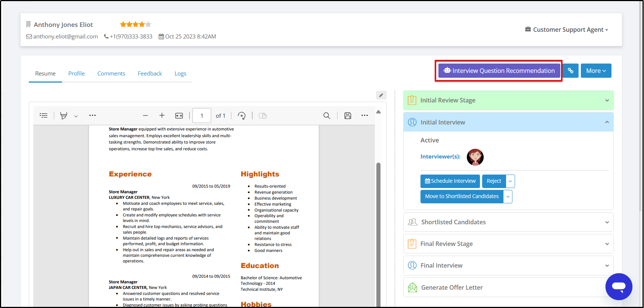Select the PDF highlight pen tool
Screen dimensions: 644x308
point(64,115)
